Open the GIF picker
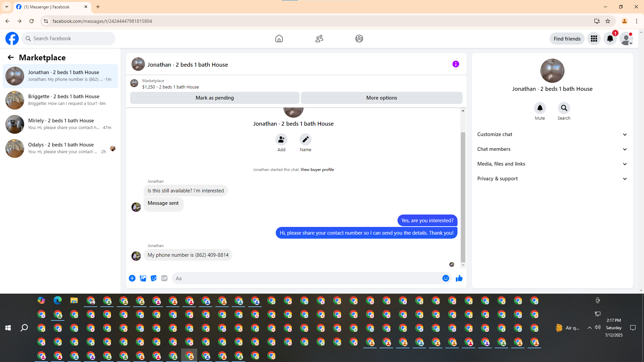The height and width of the screenshot is (362, 644). [164, 278]
